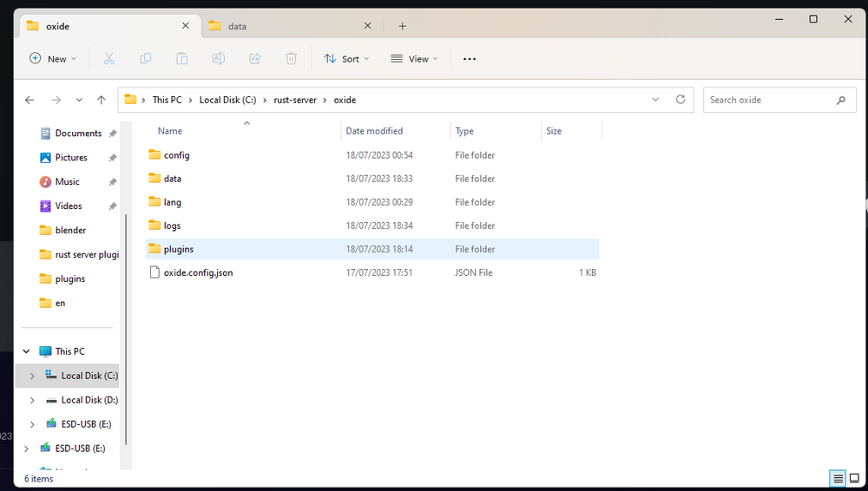Open a new File Explorer tab
Screen dimensions: 868x491
(x=402, y=26)
